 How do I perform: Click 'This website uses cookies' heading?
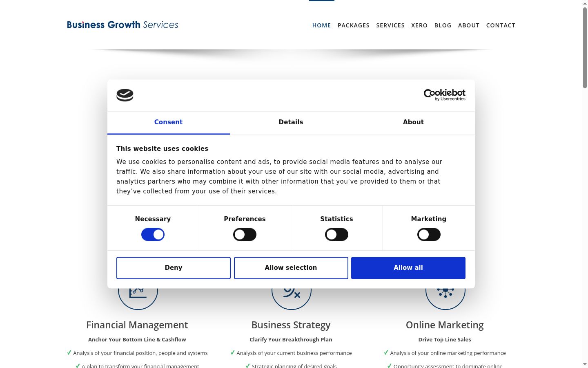coord(162,149)
